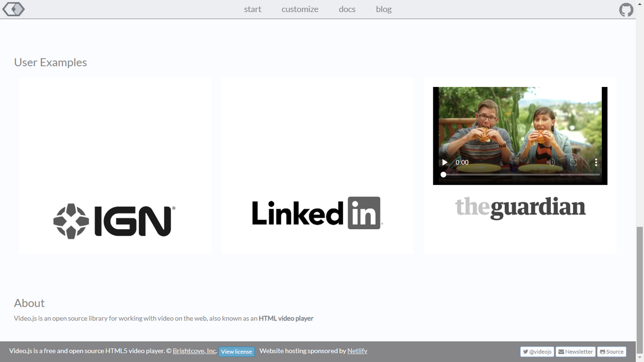Click the Video.js logo icon
The height and width of the screenshot is (362, 644).
pyautogui.click(x=13, y=9)
